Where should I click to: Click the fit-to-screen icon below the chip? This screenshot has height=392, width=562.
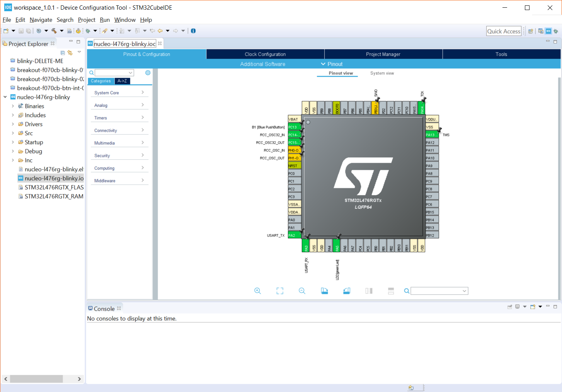pos(280,291)
